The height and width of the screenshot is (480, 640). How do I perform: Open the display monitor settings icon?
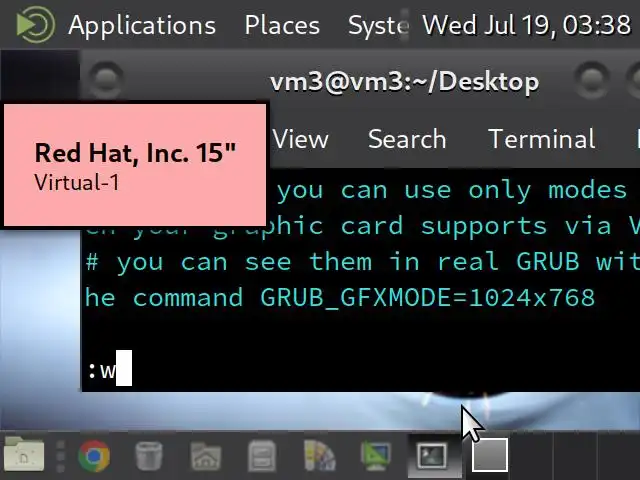pos(376,456)
